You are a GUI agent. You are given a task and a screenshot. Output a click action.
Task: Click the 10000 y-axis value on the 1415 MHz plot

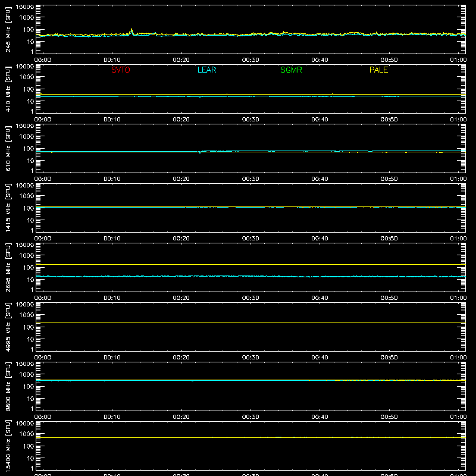click(25, 186)
